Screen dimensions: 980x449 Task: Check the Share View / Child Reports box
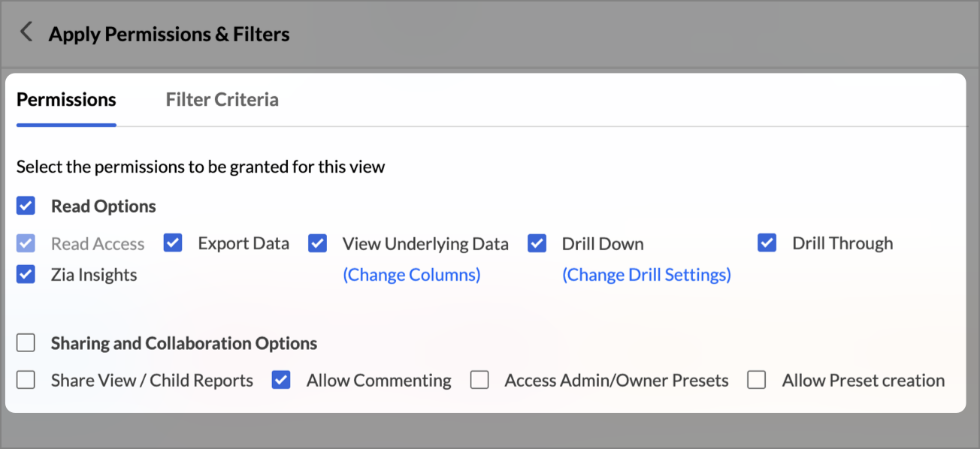[x=26, y=380]
